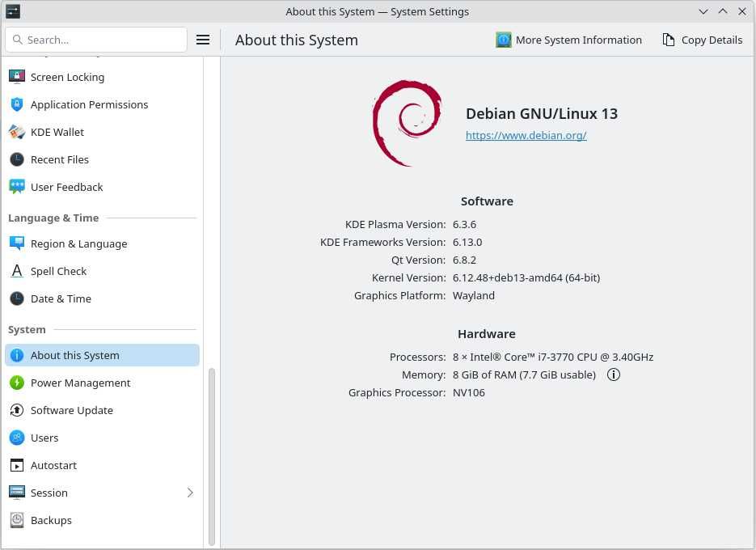Select the Users sidebar entry
The image size is (756, 550).
coord(102,438)
